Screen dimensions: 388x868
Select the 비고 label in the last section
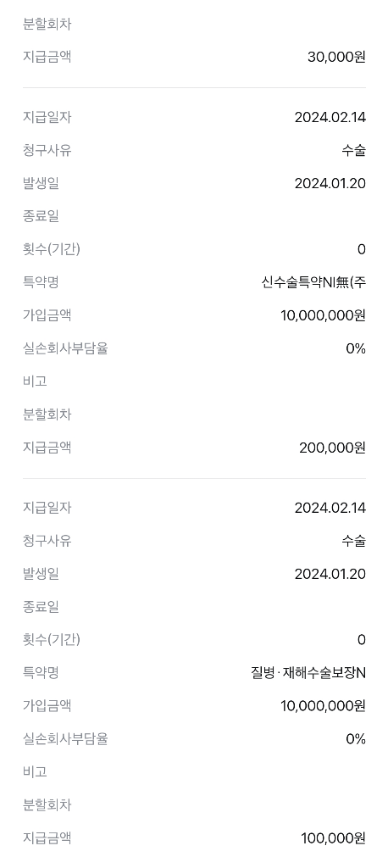coord(35,771)
